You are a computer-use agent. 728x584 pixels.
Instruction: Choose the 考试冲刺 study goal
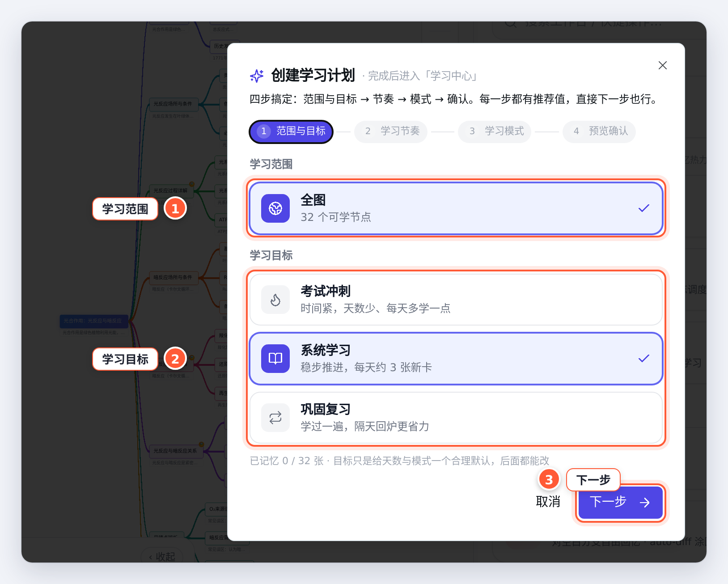tap(456, 300)
